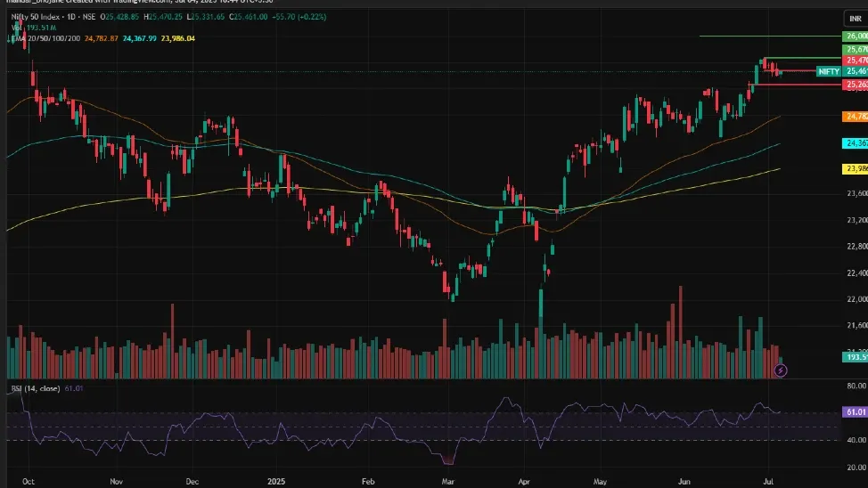This screenshot has width=868, height=488.
Task: Click the 22,000 price scale tick
Action: 857,299
